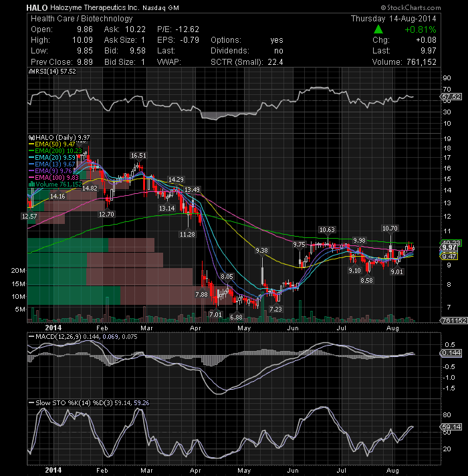This screenshot has height=476, width=468.
Task: Click the 59.14 stochastic tag on right axis
Action: pos(451,427)
